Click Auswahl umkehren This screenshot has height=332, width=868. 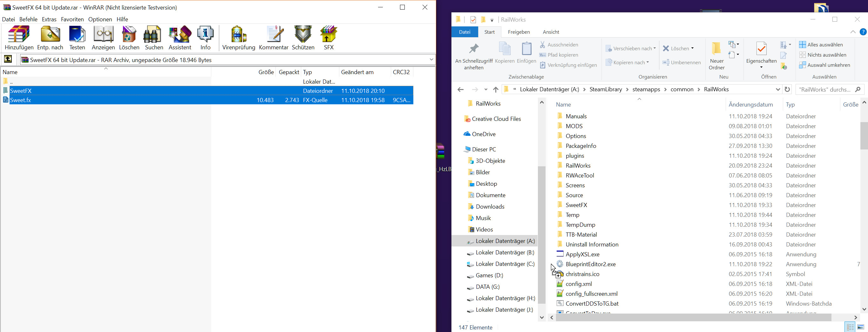click(824, 65)
